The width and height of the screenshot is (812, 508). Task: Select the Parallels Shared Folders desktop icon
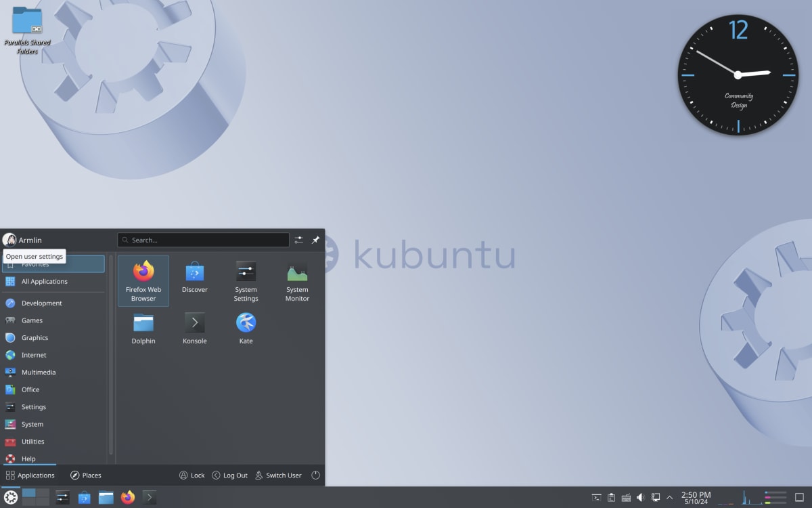pos(27,30)
